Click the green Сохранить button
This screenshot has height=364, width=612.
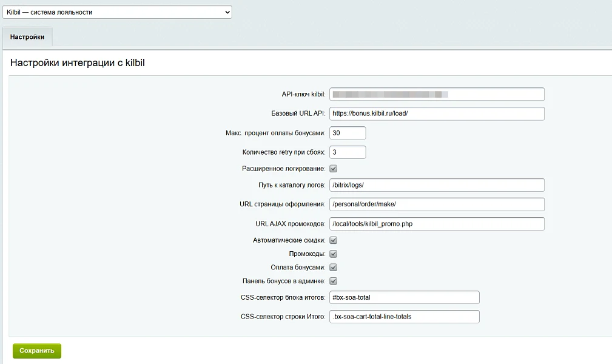point(36,351)
